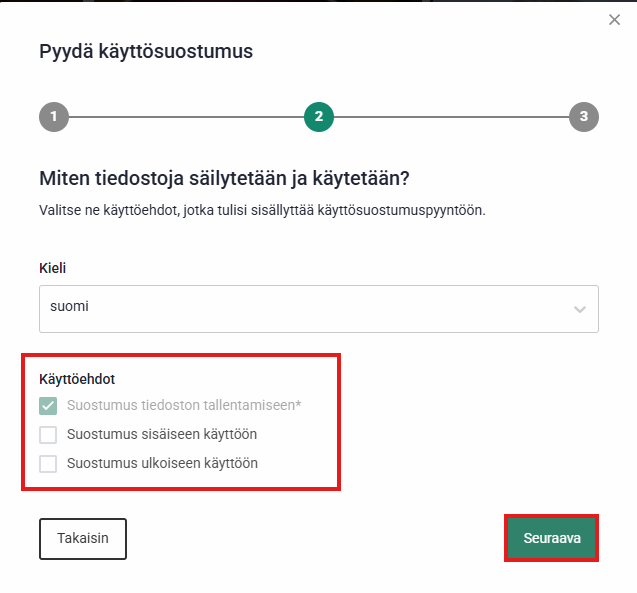Click the 'Suostumus ulkoiseen käyttöön' label text
637x593 pixels.
click(162, 464)
